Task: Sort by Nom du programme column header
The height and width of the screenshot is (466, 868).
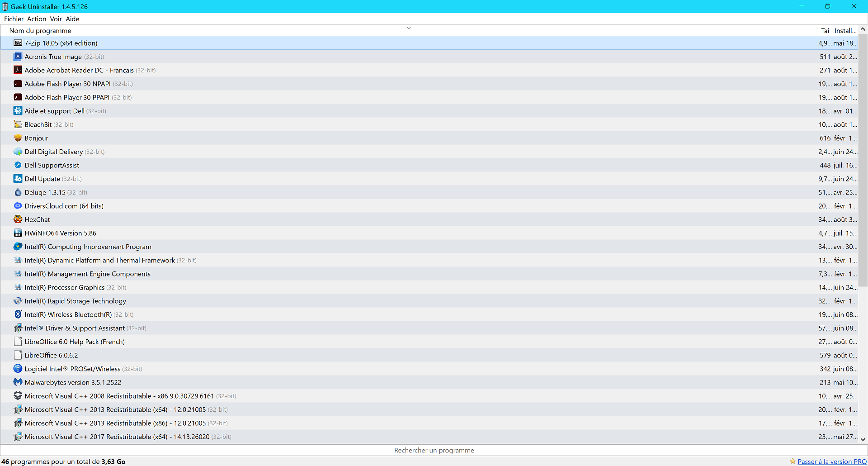Action: point(409,31)
